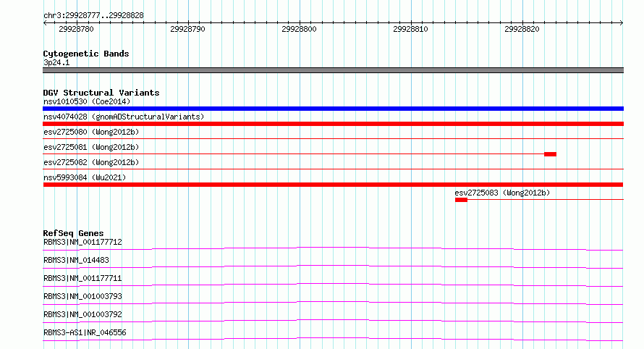Click the 29928810 ruler position label
The image size is (644, 349).
[411, 29]
